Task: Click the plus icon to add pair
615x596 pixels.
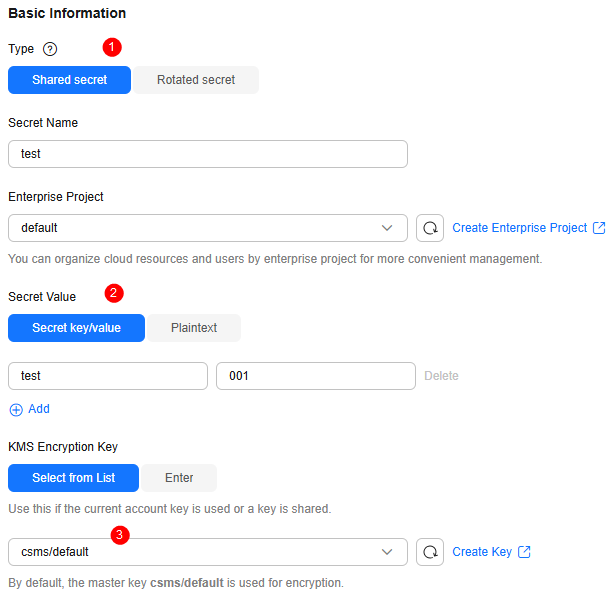Action: (x=16, y=409)
